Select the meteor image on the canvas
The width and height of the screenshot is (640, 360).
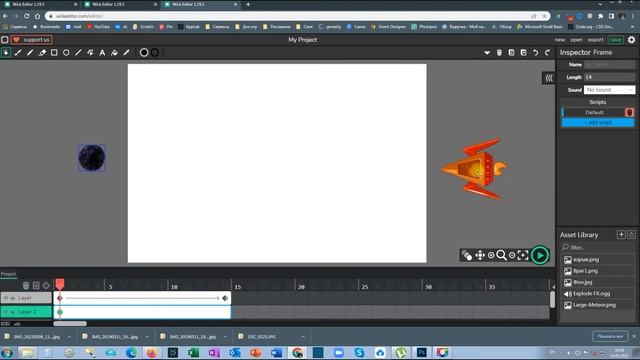(x=92, y=158)
